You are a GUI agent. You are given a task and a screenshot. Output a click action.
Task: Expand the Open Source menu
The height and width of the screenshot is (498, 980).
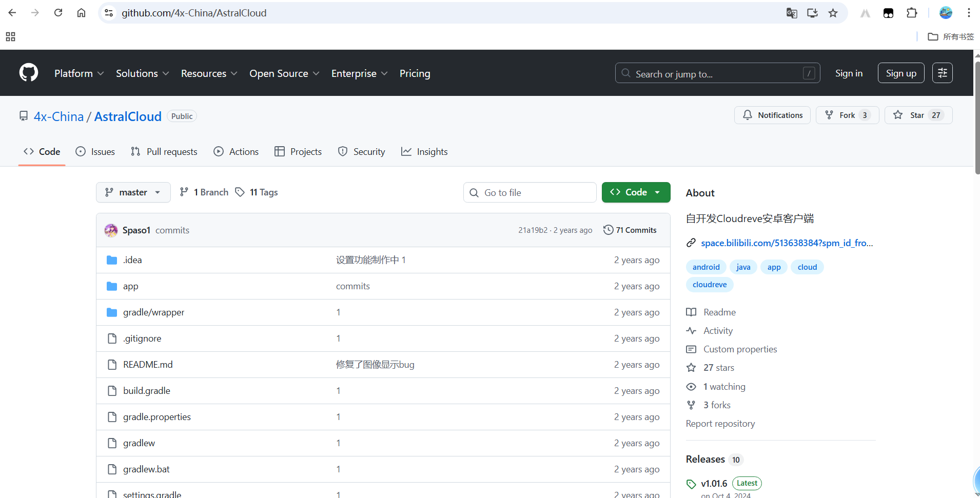pyautogui.click(x=284, y=73)
